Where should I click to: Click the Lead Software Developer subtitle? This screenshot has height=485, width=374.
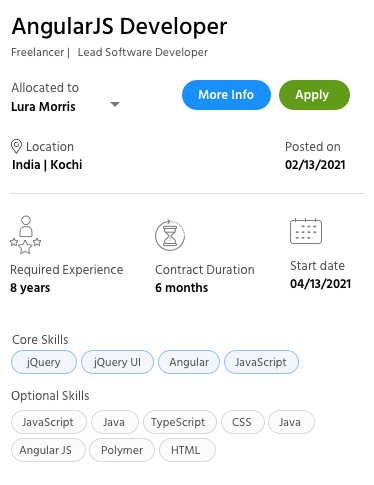[143, 52]
